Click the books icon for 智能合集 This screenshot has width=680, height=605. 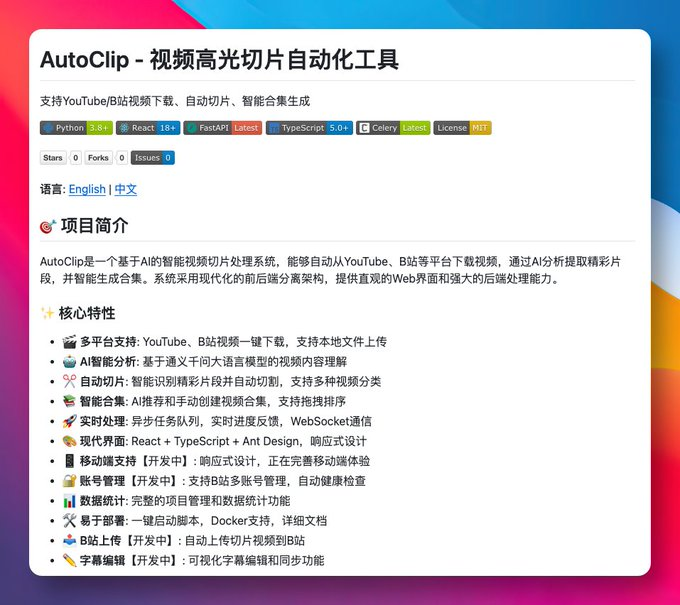click(x=69, y=402)
